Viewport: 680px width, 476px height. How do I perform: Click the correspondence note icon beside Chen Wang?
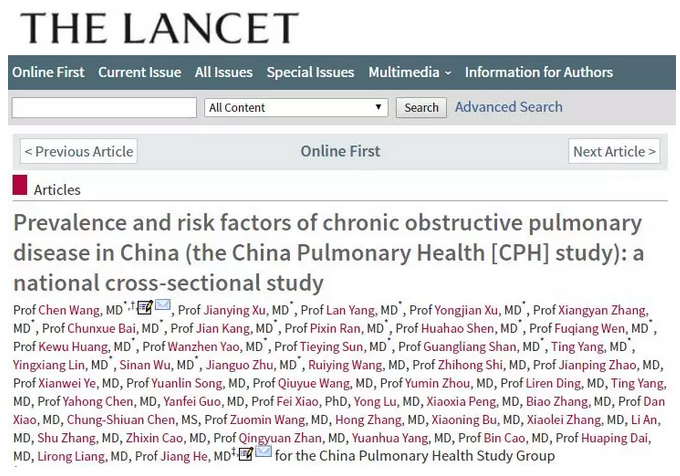tap(145, 308)
